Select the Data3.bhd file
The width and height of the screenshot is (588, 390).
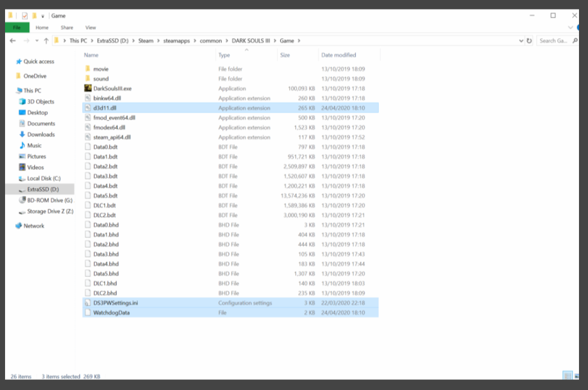106,254
